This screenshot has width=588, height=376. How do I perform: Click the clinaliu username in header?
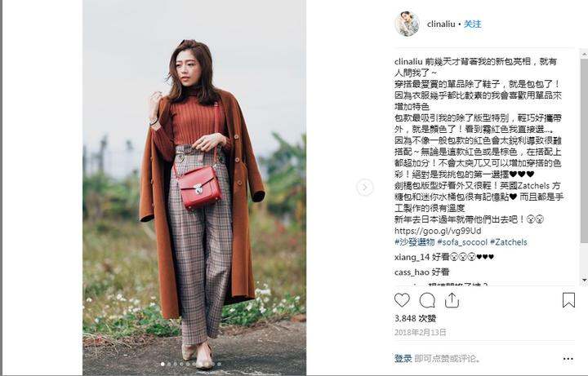441,24
